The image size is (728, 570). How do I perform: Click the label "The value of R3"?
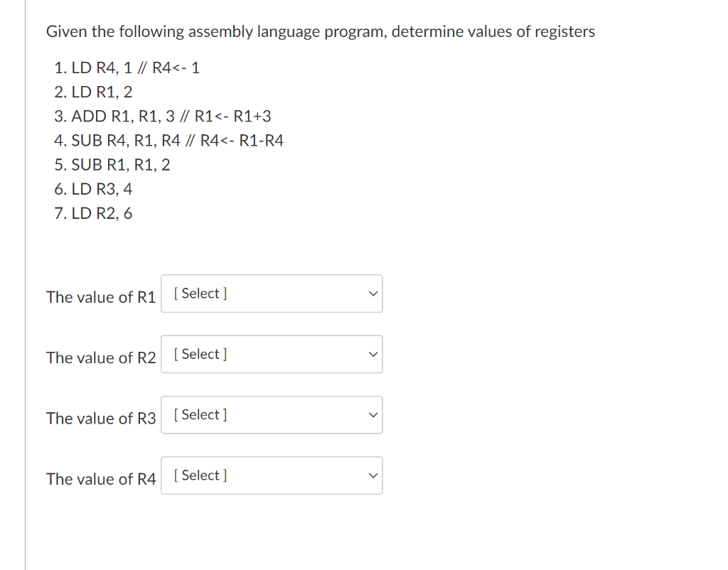pyautogui.click(x=101, y=418)
